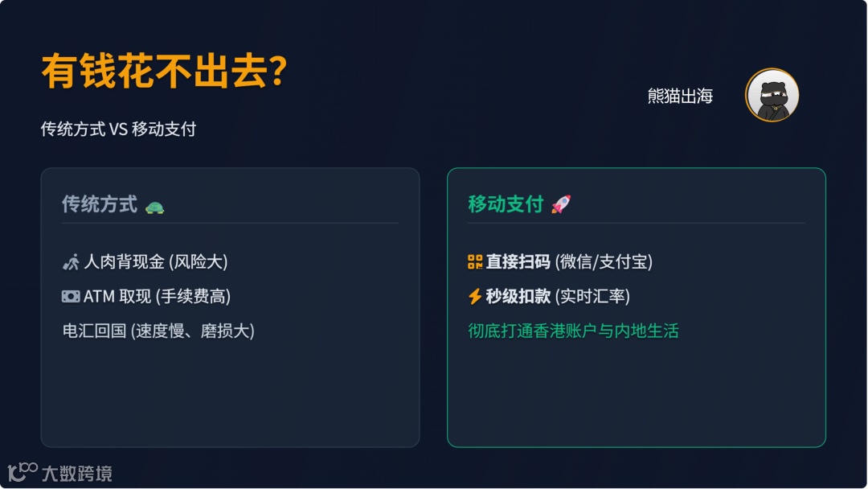
Task: Click the ATM 取现 (手续费高) text
Action: pos(157,297)
